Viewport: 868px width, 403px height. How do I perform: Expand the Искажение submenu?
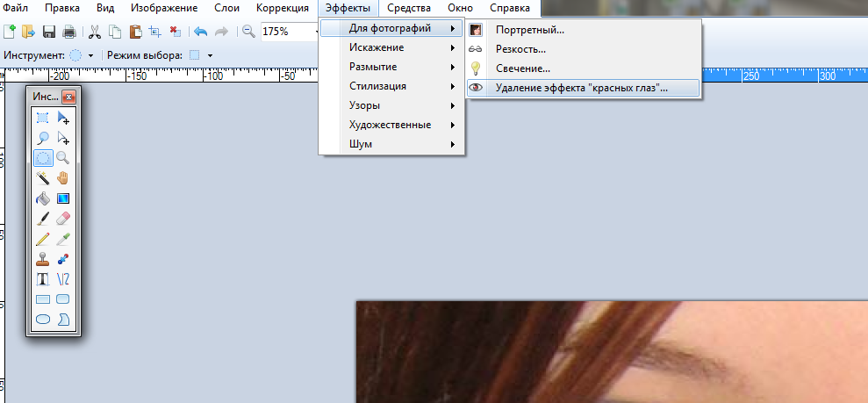point(392,47)
